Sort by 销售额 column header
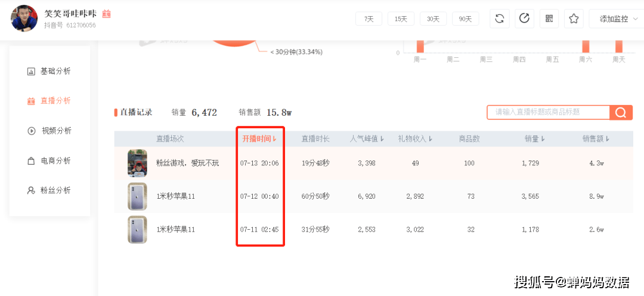The width and height of the screenshot is (644, 296). (x=596, y=139)
